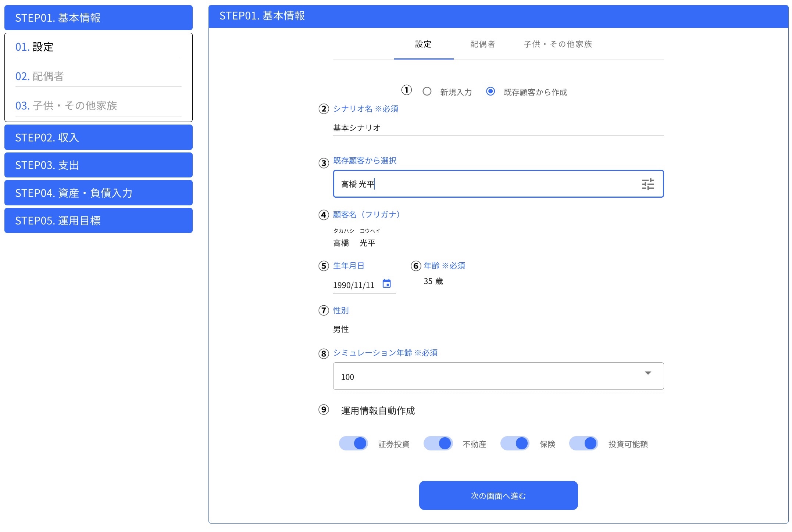Go to sidebar item 02. 配偶者

[99, 76]
